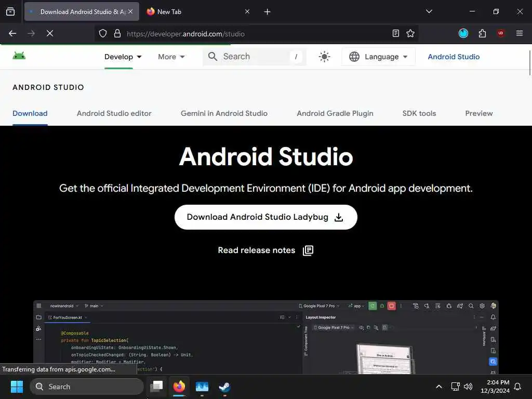Show site security padlock info
This screenshot has width=532, height=399.
click(x=117, y=33)
